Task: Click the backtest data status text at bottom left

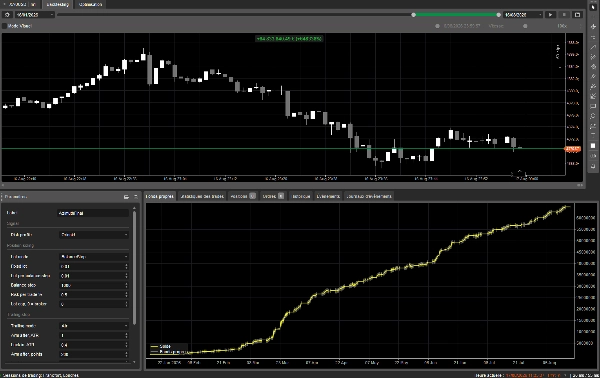Action: (x=41, y=375)
